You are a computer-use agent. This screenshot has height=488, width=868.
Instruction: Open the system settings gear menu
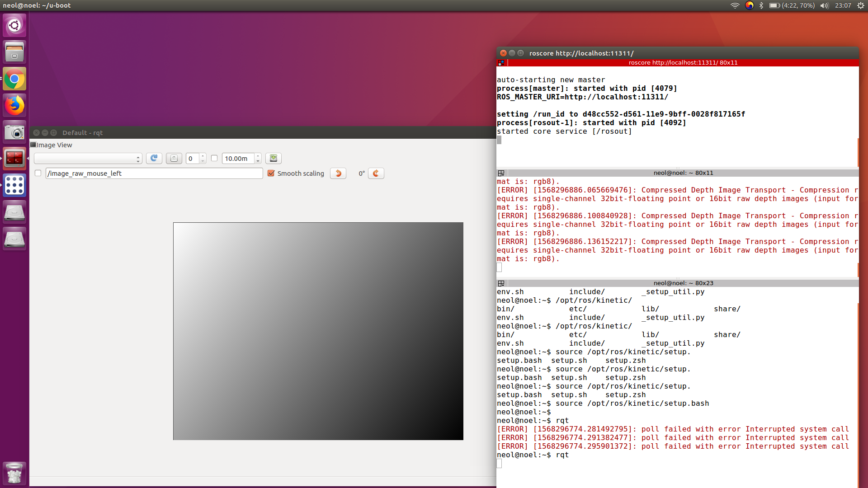[860, 5]
